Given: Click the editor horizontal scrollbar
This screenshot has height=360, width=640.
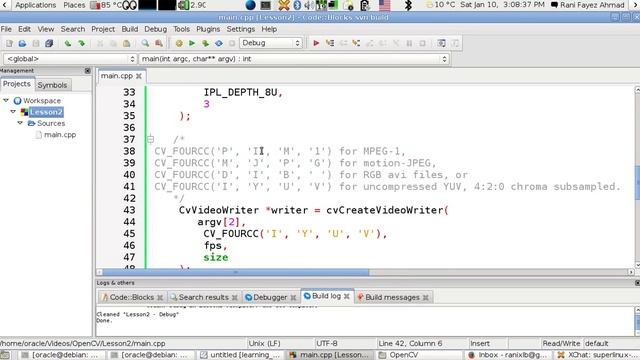Looking at the screenshot, I should tap(236, 272).
